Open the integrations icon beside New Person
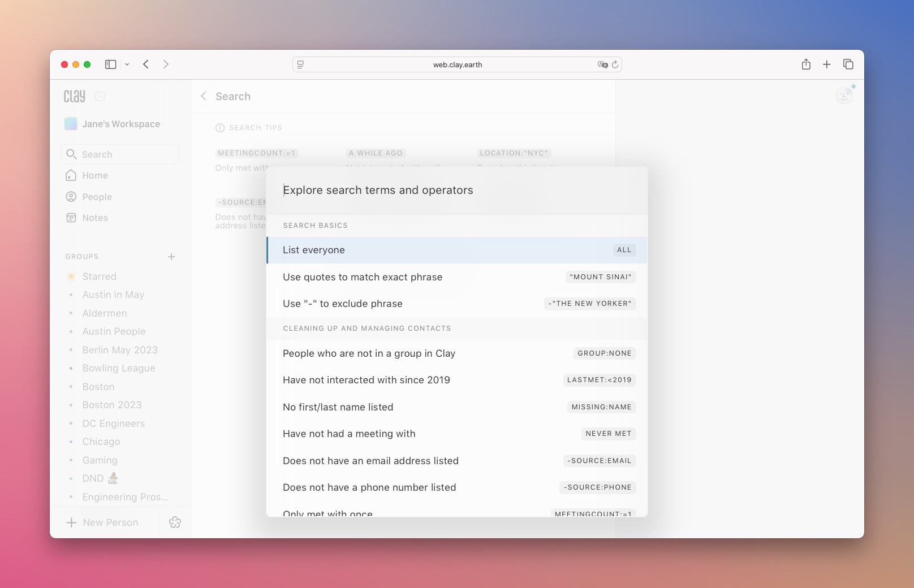 [x=175, y=522]
